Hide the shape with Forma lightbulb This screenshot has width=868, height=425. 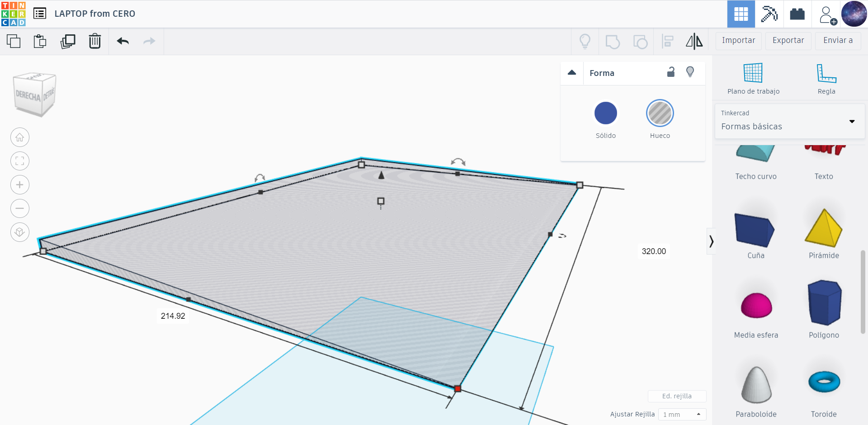coord(690,72)
